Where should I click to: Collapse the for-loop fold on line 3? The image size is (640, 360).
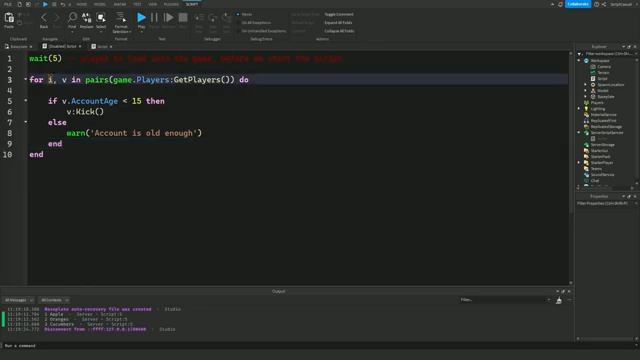(x=25, y=79)
